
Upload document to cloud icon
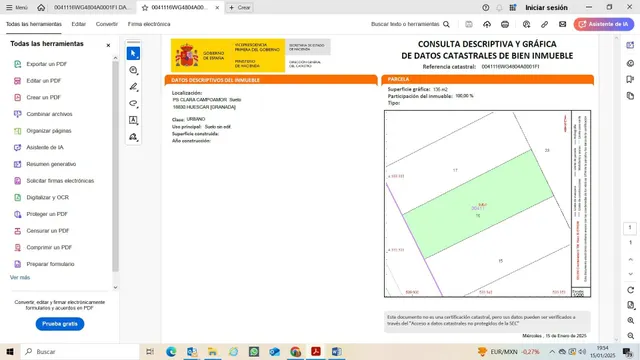487,24
